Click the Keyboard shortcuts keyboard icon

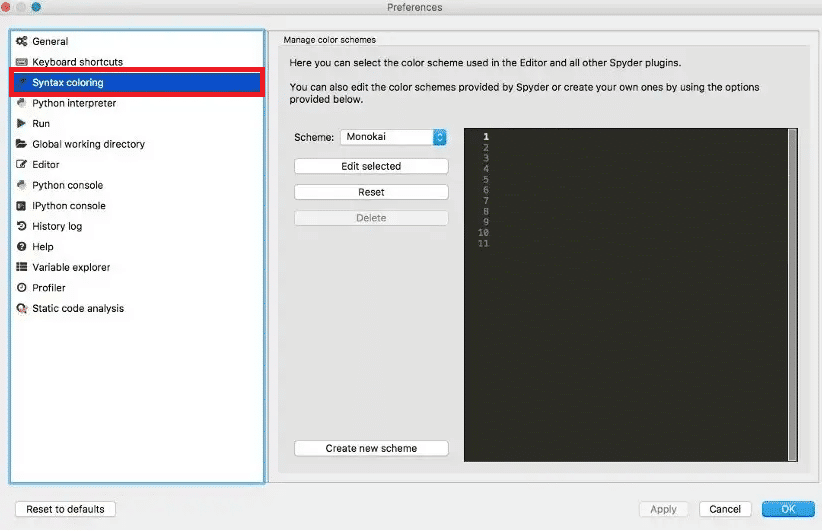tap(21, 62)
